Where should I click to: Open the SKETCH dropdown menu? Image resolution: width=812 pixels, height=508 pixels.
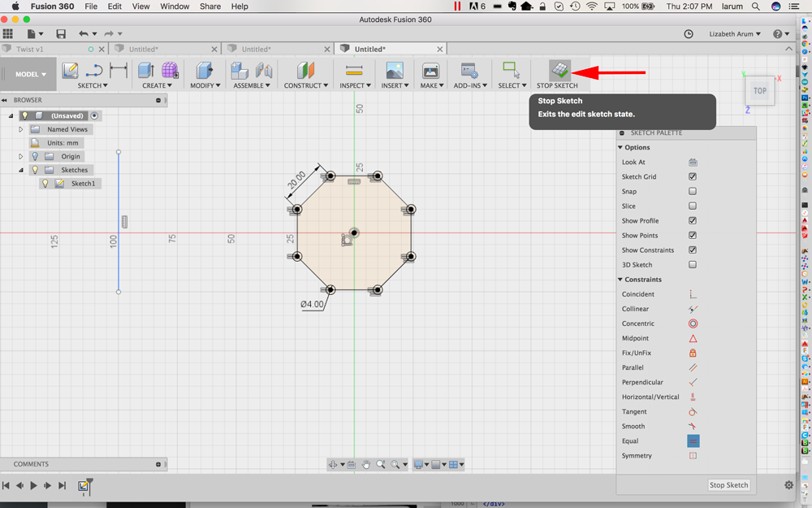pos(93,85)
